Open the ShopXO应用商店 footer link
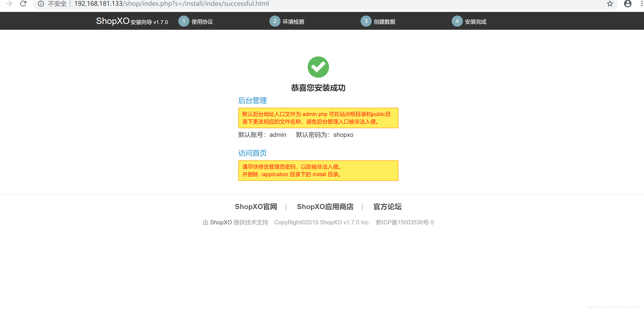Image resolution: width=644 pixels, height=311 pixels. click(325, 207)
